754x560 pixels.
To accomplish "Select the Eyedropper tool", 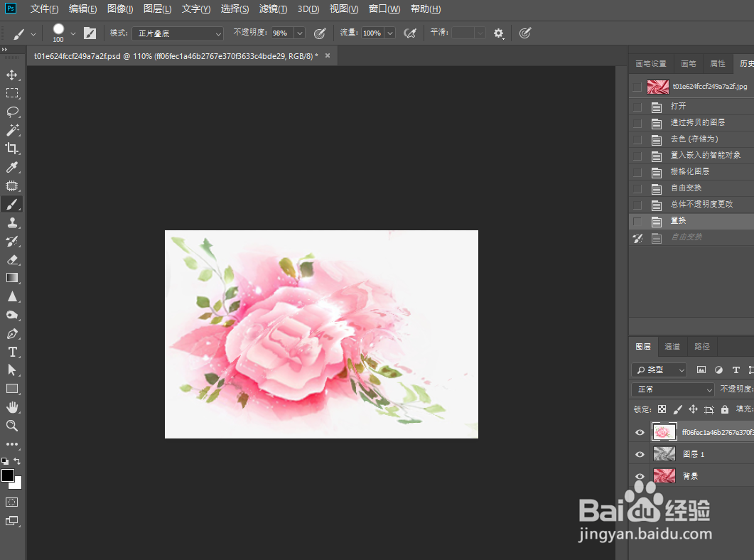I will coord(12,167).
